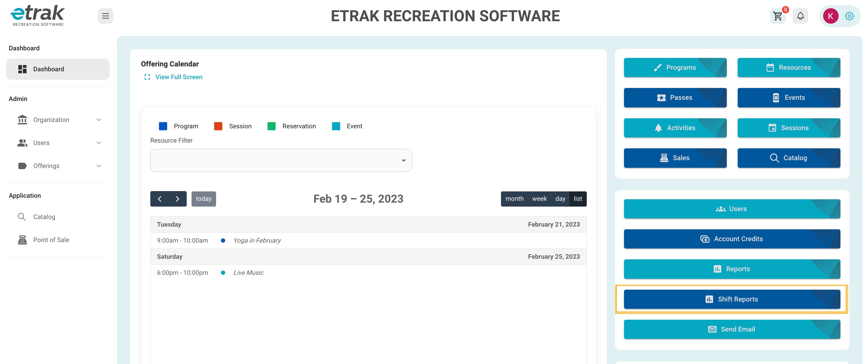Open the Sales tile
The width and height of the screenshot is (868, 364).
coord(675,158)
